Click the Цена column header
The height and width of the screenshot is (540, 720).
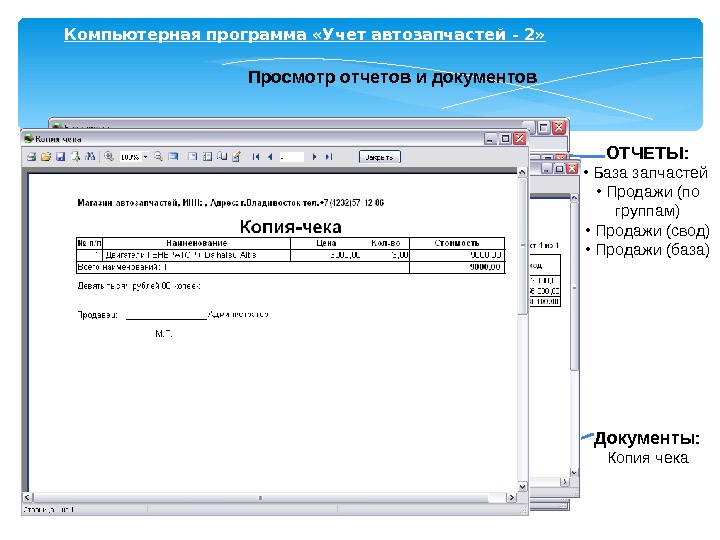(x=326, y=243)
